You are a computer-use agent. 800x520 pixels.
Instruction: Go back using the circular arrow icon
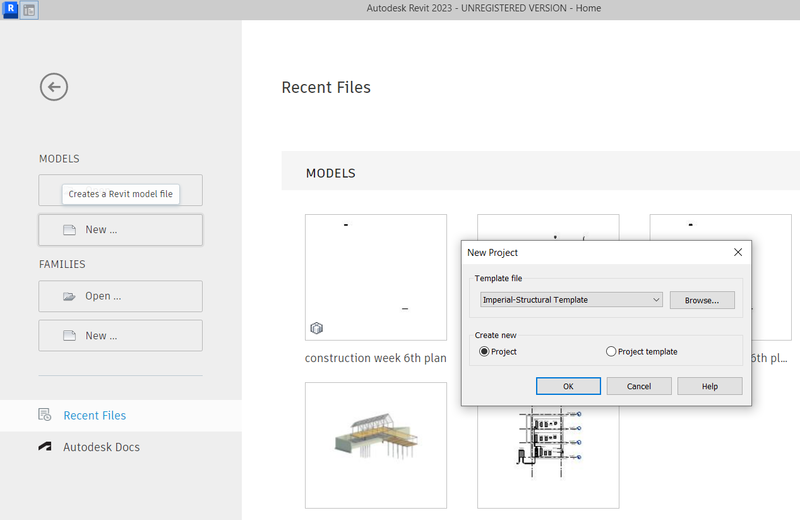pos(54,87)
